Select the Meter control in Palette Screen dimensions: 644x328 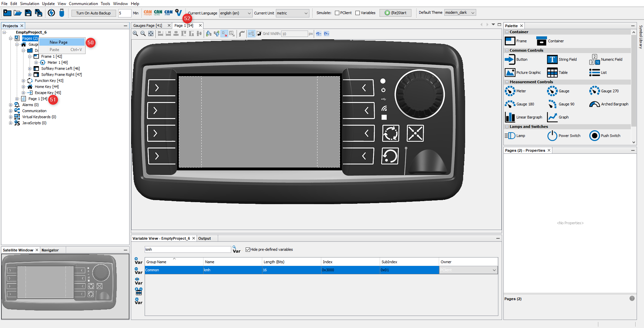(x=510, y=91)
